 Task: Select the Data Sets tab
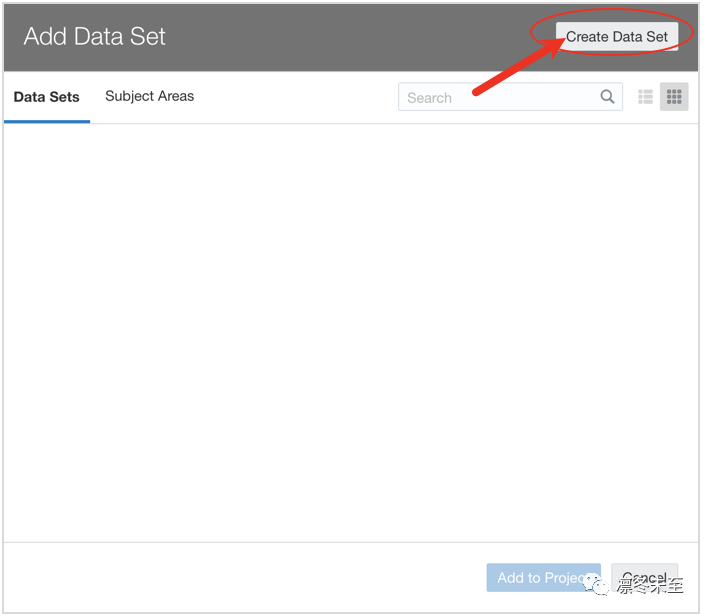46,97
